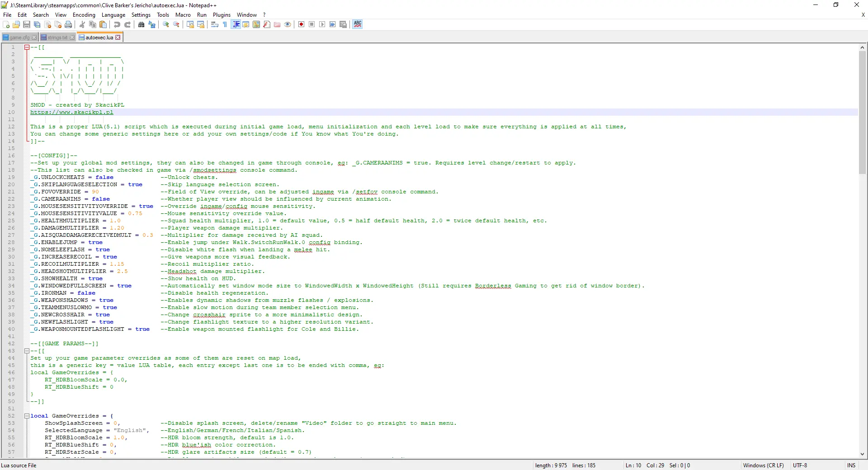Click Windows (CR LF) in status bar
The image size is (868, 470).
tap(763, 465)
